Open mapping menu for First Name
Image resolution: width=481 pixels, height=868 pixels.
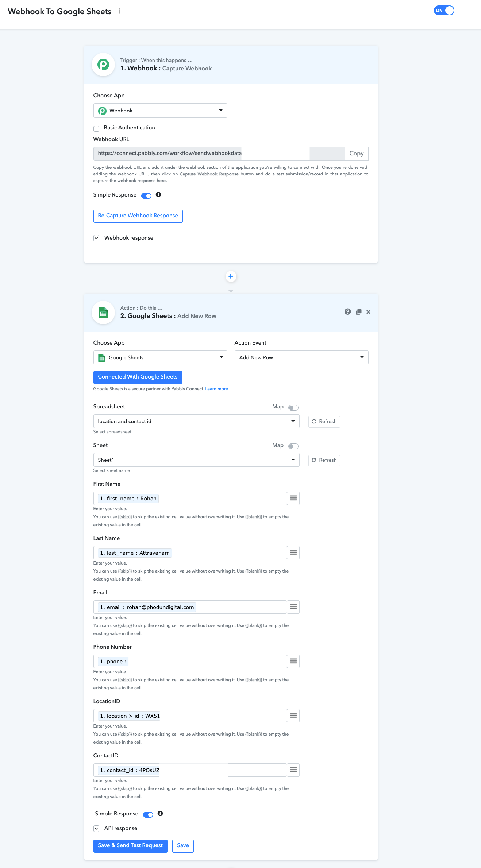[293, 498]
